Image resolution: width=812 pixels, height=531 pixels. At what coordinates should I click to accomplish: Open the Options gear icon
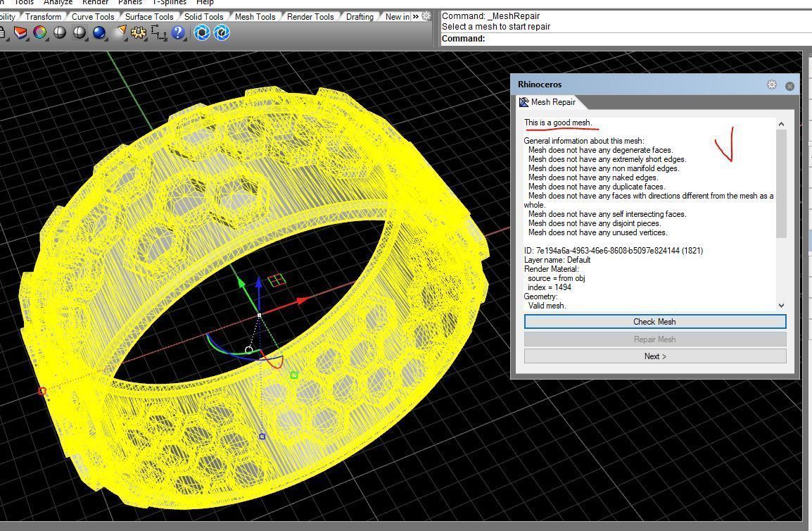coord(139,32)
